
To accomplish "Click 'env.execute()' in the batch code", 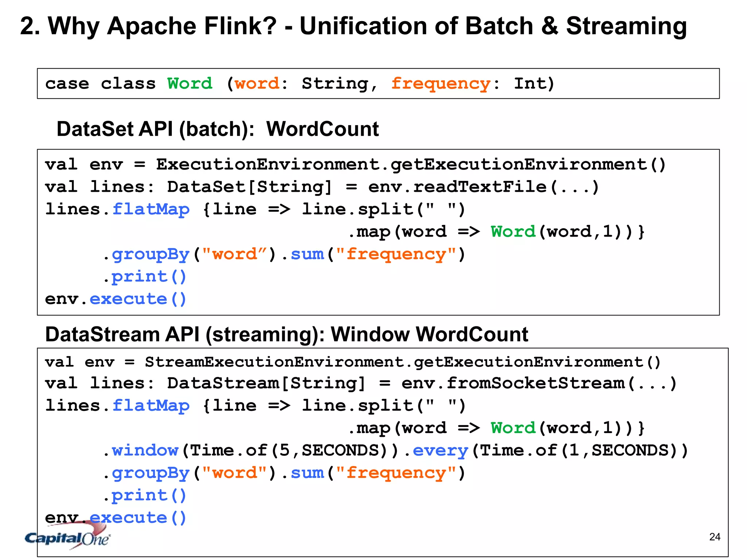I will (116, 299).
